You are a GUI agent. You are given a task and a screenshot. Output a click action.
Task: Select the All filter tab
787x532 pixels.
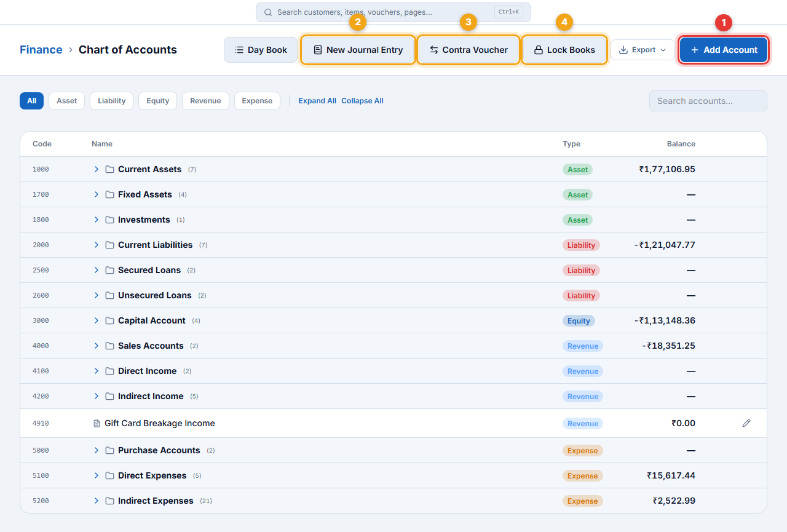coord(31,101)
